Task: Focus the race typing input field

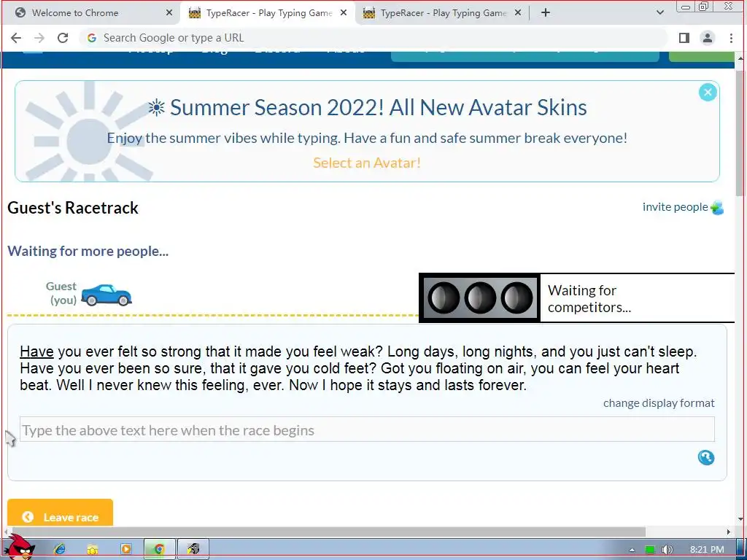Action: pos(367,429)
